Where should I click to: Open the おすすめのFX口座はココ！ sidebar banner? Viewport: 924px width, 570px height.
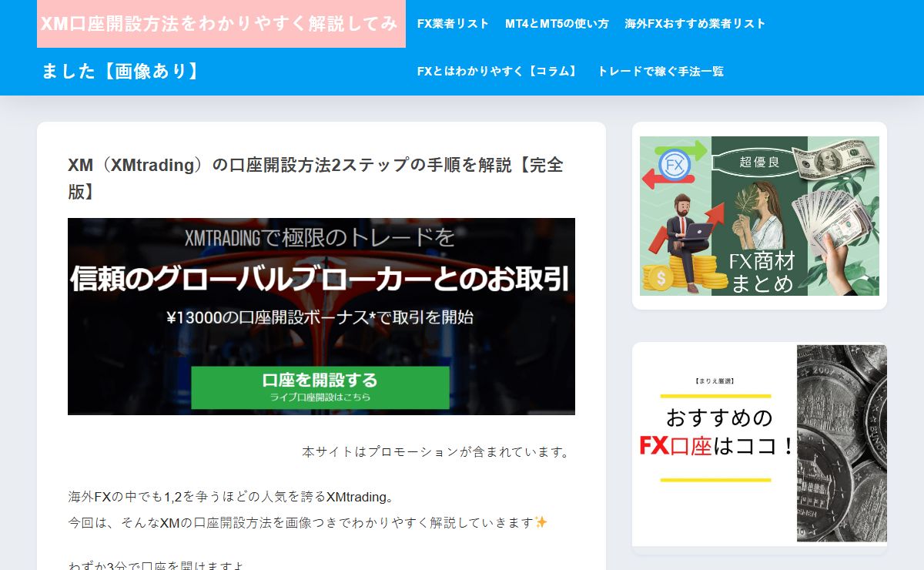pos(759,444)
